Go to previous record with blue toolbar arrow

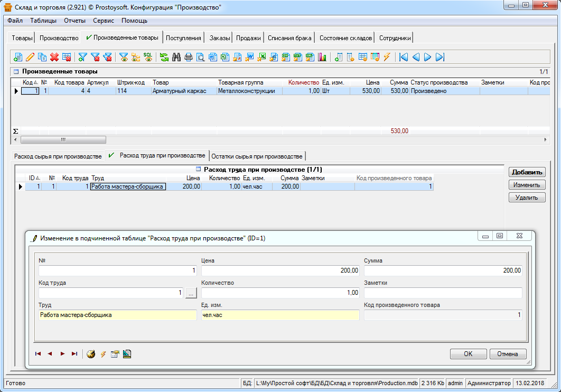(x=416, y=57)
